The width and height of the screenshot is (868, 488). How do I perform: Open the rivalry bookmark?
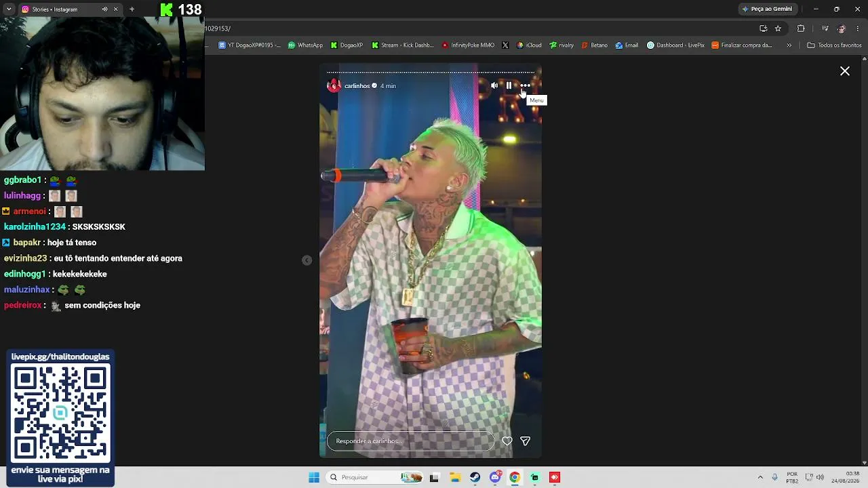[x=561, y=45]
